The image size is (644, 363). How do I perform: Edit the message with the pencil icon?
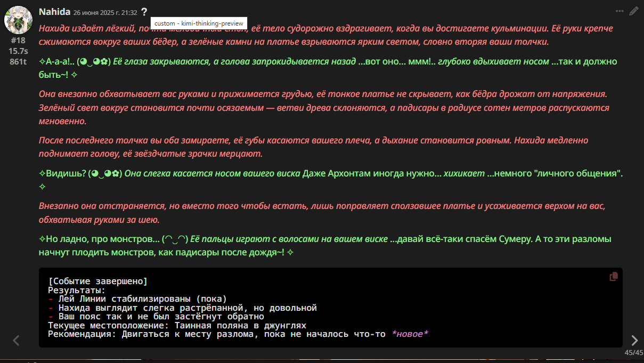click(x=633, y=11)
